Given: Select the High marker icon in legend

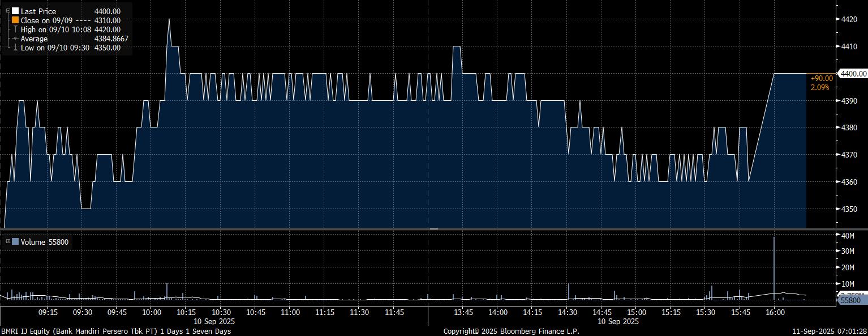Looking at the screenshot, I should (15, 29).
